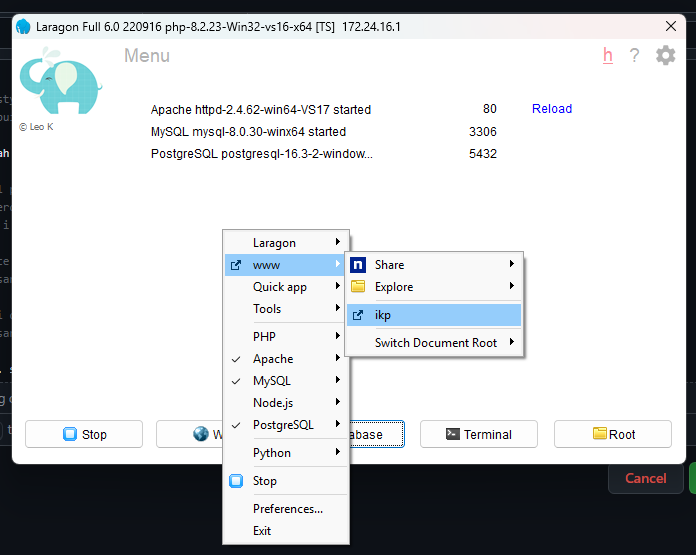Choose Exit in context menu
The width and height of the screenshot is (696, 555).
[x=285, y=531]
